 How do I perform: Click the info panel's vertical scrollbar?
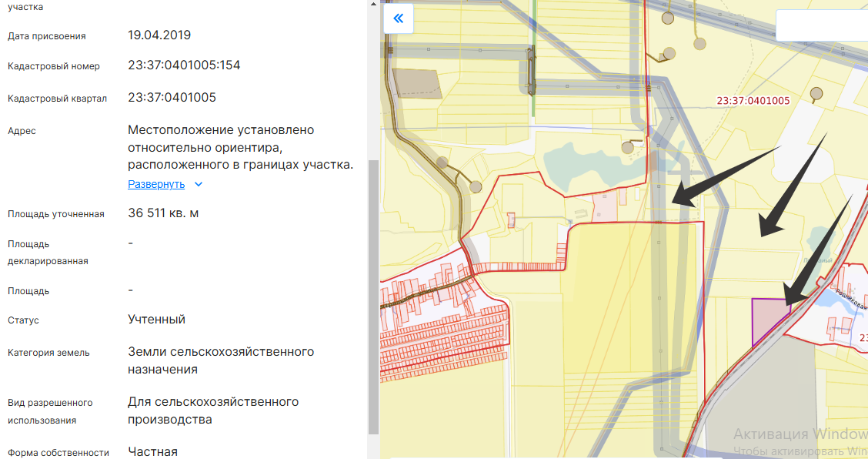(x=373, y=293)
